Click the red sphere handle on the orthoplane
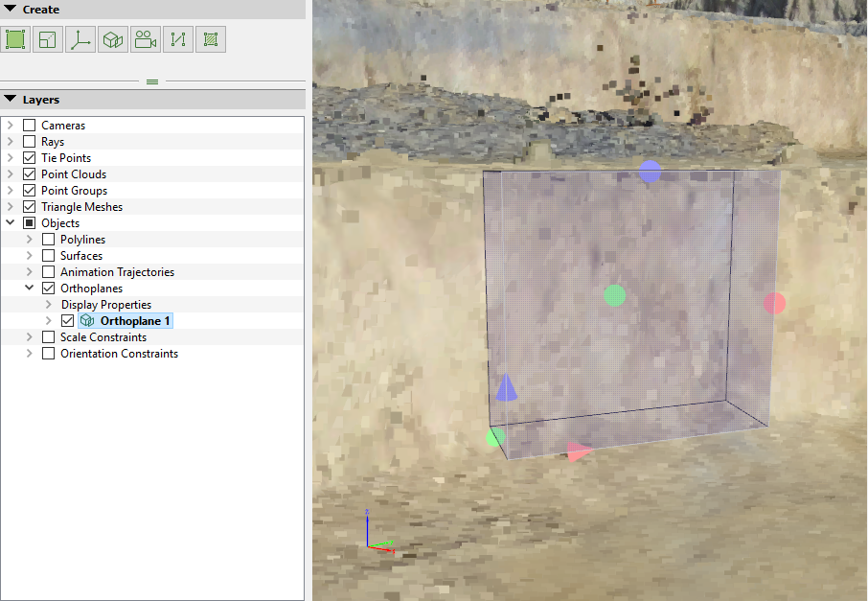Screen dimensions: 868x601 tap(774, 303)
